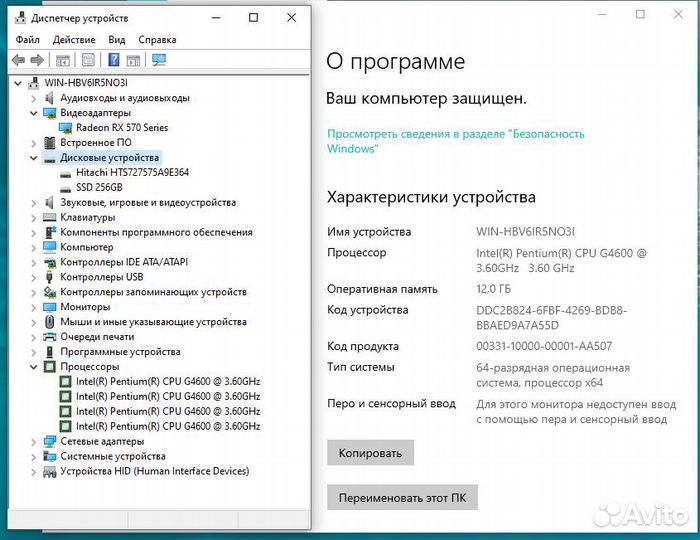Click the Копировать button
This screenshot has width=700, height=540.
pyautogui.click(x=371, y=453)
